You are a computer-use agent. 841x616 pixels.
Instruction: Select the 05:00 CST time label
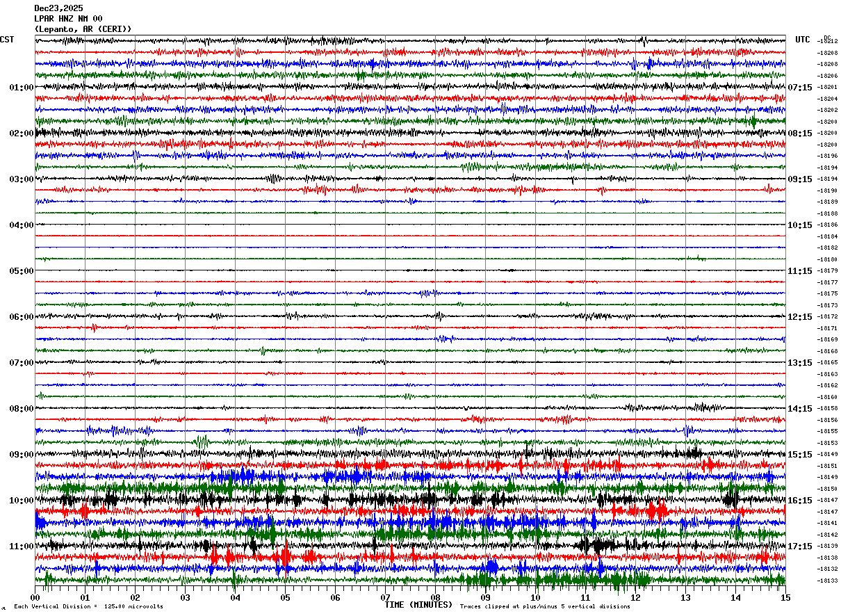(x=22, y=271)
